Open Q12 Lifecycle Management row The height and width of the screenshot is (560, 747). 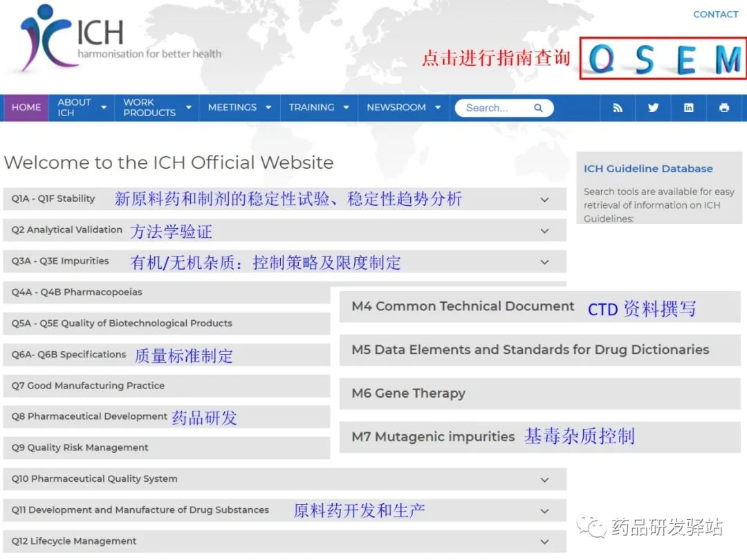(x=284, y=541)
